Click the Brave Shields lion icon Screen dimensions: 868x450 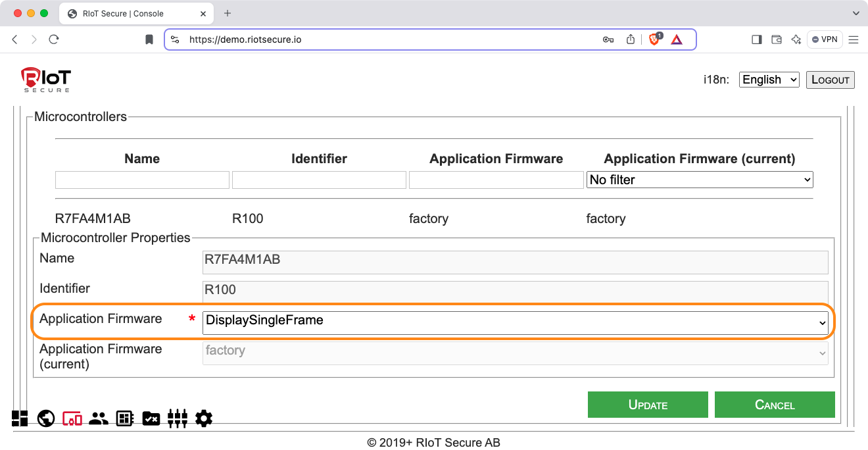(x=654, y=39)
